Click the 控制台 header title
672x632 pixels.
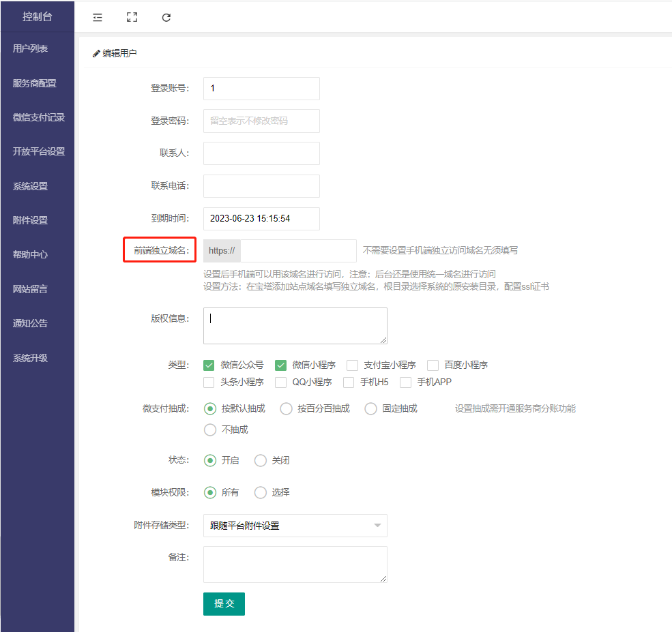37,17
